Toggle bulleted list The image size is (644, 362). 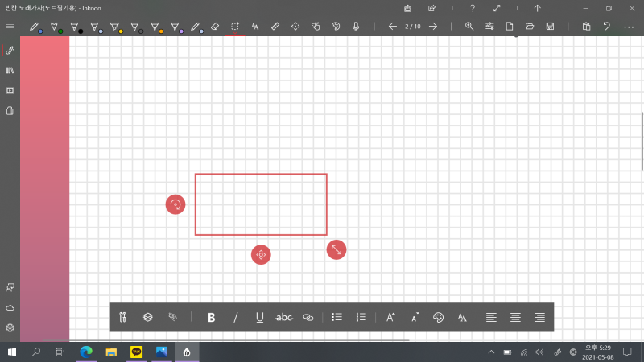(x=336, y=317)
